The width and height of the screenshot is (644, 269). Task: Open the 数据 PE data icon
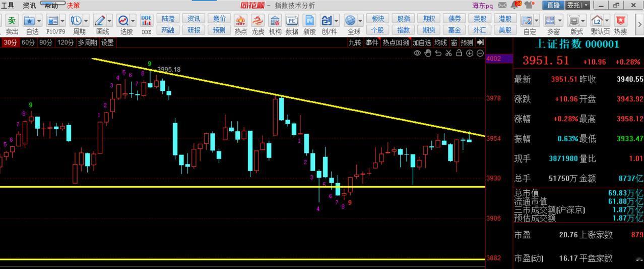pos(292,21)
